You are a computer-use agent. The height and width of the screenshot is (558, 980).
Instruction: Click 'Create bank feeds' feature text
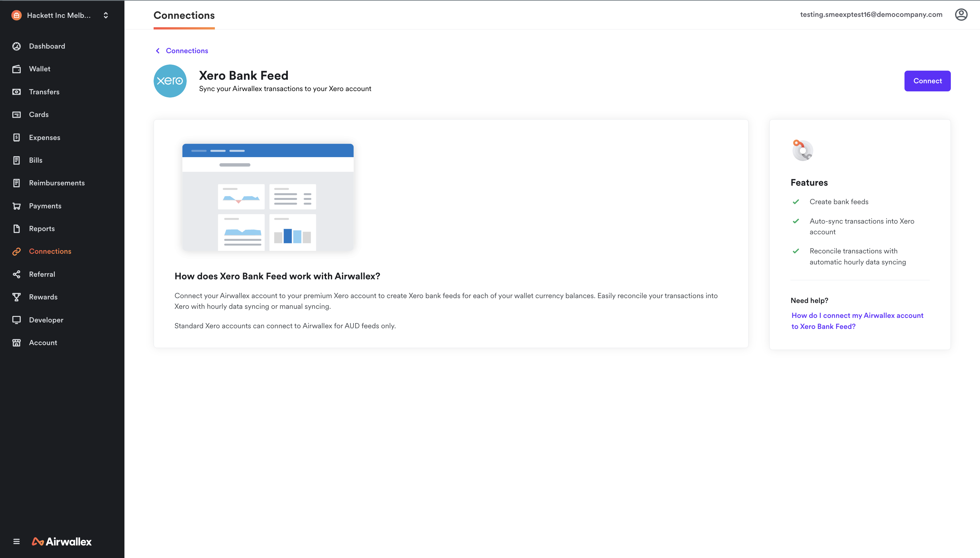[839, 202]
